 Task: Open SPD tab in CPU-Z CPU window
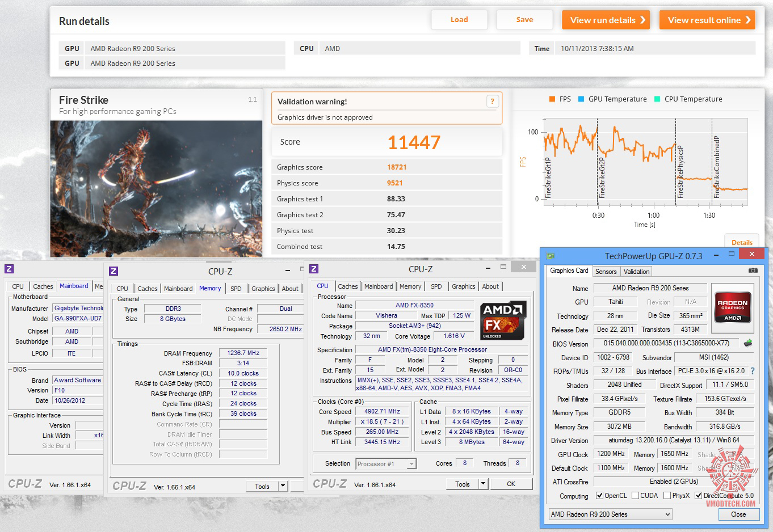point(436,286)
